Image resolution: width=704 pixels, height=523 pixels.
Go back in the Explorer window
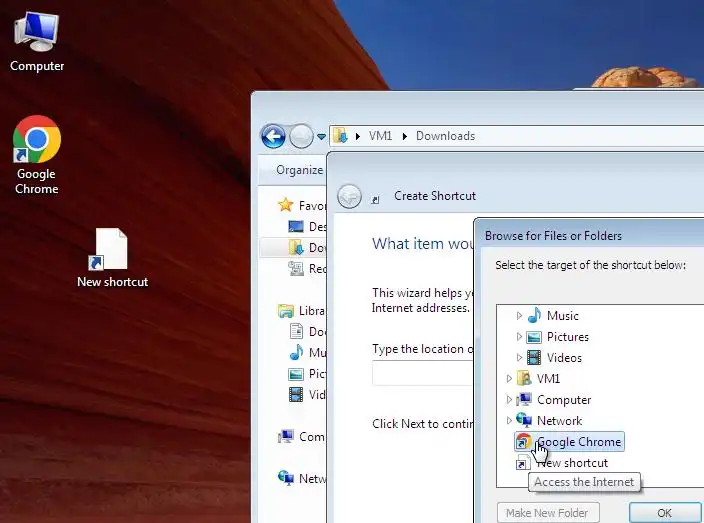[273, 136]
